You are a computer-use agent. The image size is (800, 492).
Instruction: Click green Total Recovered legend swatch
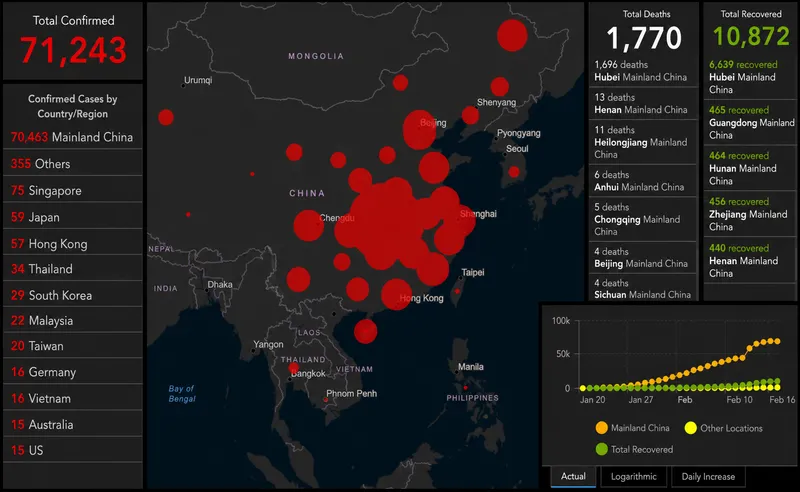click(602, 449)
